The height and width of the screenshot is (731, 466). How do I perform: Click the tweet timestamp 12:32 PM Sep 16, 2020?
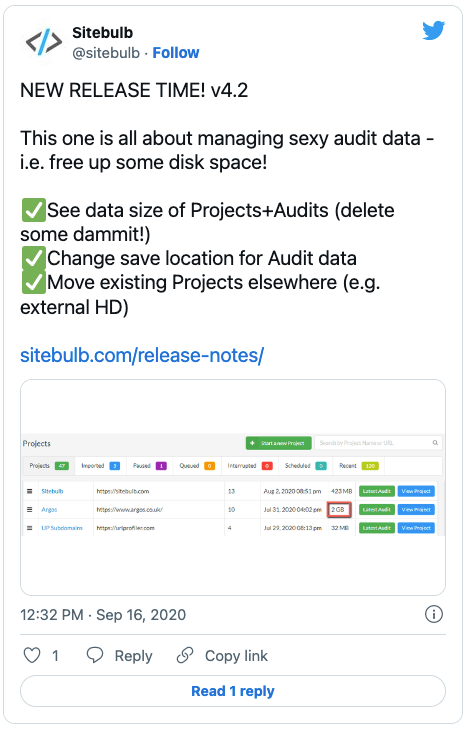click(x=103, y=615)
